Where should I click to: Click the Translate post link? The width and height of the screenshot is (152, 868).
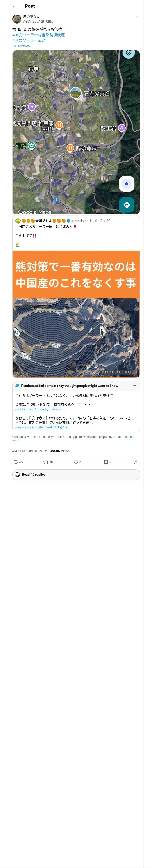[x=22, y=46]
